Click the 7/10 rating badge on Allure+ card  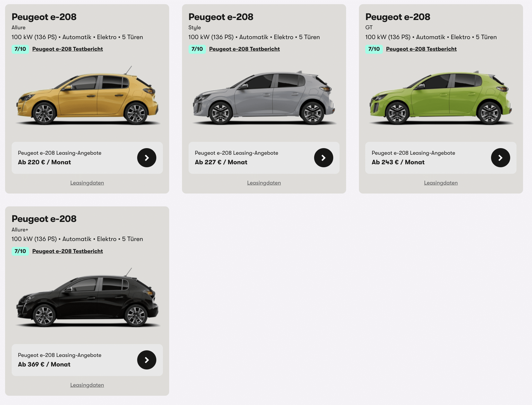[20, 251]
